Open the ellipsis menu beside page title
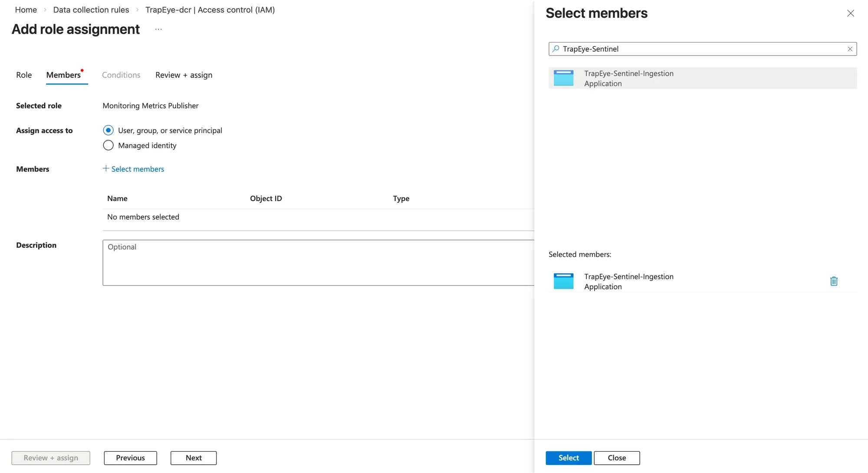868x473 pixels. click(x=158, y=30)
